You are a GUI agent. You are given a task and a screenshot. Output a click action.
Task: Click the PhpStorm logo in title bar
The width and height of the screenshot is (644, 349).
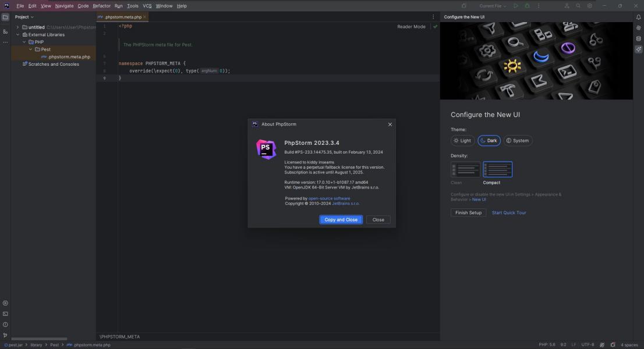(x=6, y=6)
